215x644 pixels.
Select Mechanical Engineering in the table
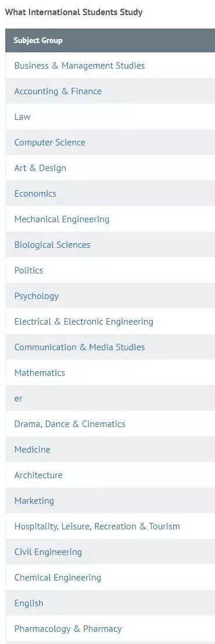pos(62,219)
